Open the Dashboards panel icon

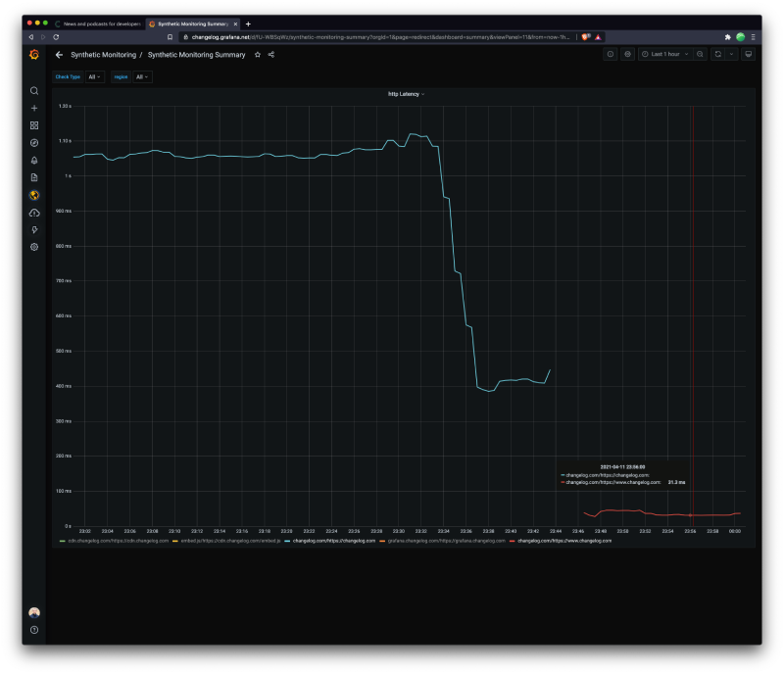click(34, 125)
